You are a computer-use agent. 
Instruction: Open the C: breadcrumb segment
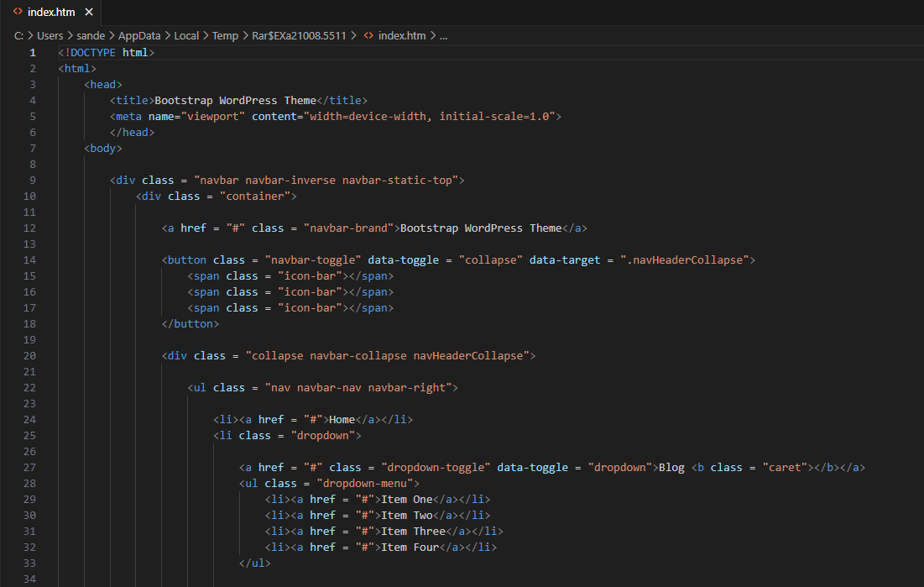(x=18, y=36)
